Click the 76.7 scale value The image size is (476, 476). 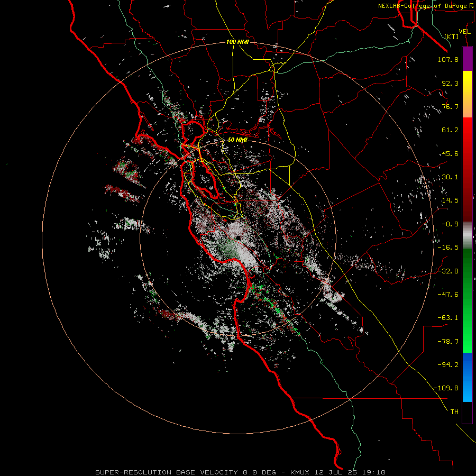[450, 106]
